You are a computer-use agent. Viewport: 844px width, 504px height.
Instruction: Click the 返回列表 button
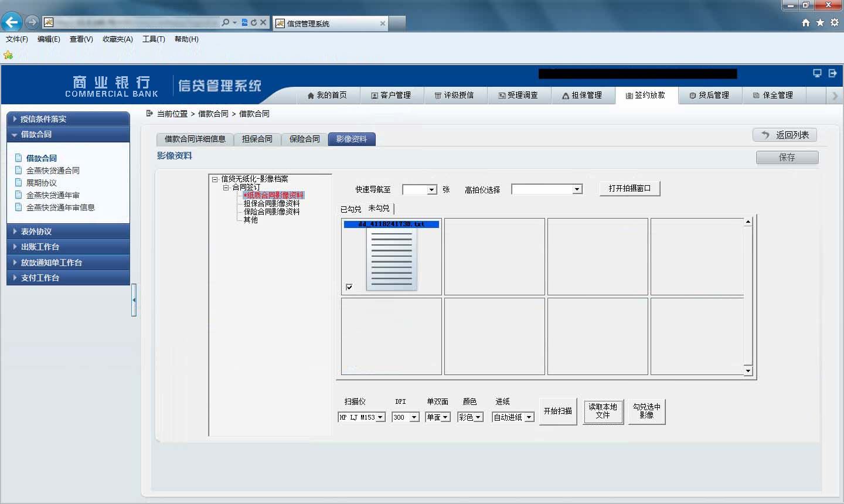pyautogui.click(x=785, y=135)
